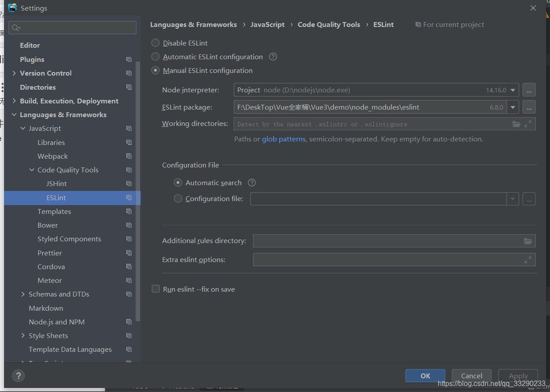Expand Schemas and DTDs node
The image size is (550, 392).
click(x=23, y=294)
